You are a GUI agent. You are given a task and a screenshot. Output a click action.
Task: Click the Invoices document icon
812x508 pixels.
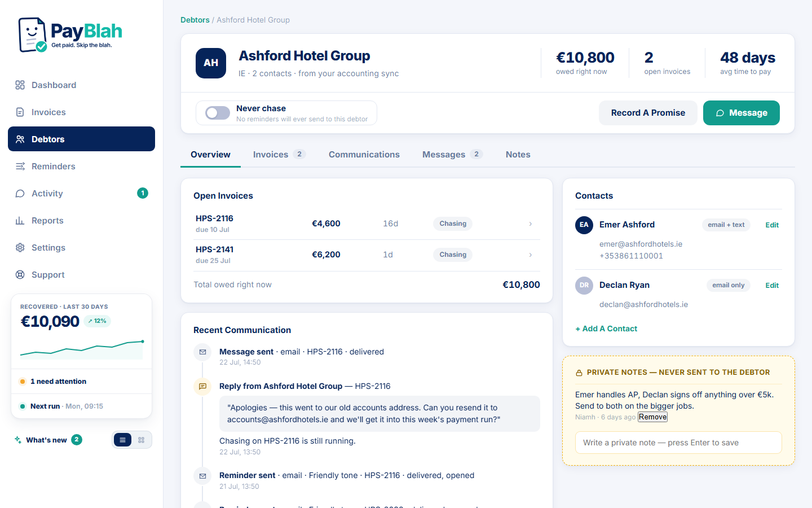pyautogui.click(x=20, y=112)
